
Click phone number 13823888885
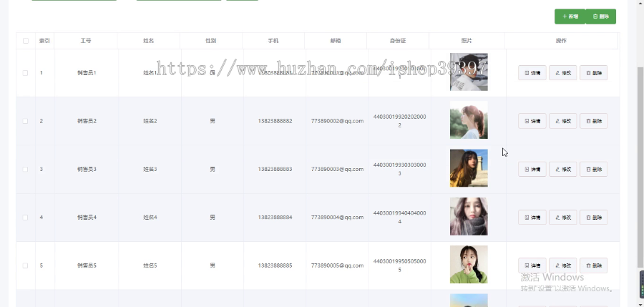point(275,265)
